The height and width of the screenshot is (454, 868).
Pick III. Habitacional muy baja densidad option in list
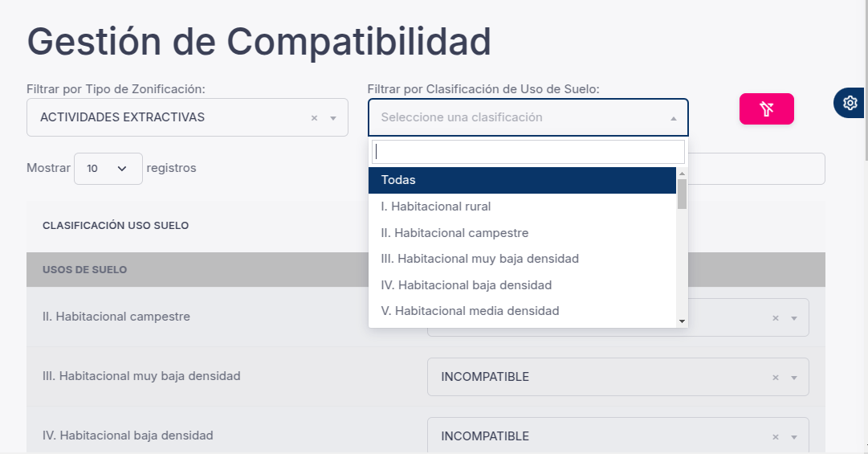pos(522,259)
